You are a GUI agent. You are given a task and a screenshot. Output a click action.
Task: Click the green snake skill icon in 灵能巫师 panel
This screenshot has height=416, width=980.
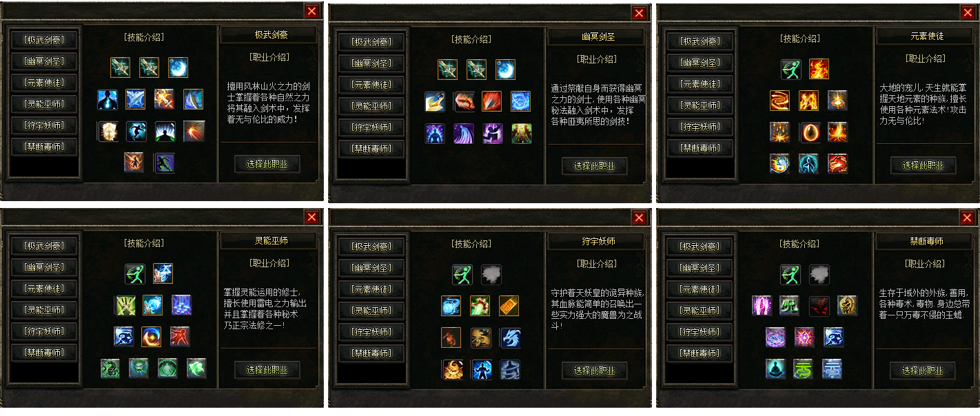click(110, 368)
